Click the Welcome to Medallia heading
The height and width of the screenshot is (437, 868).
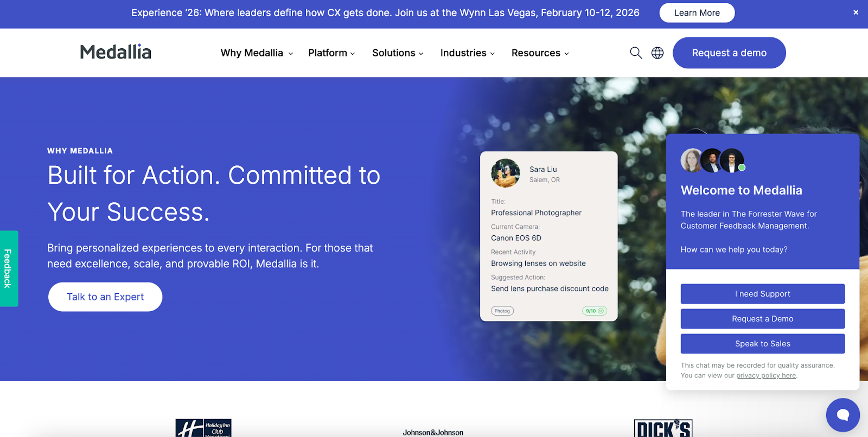(x=741, y=190)
